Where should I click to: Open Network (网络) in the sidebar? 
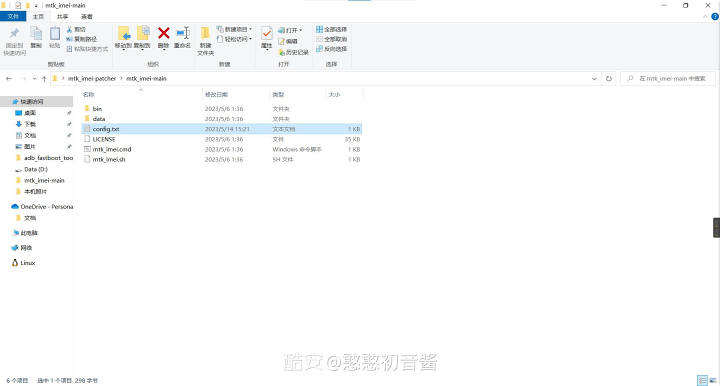point(22,248)
